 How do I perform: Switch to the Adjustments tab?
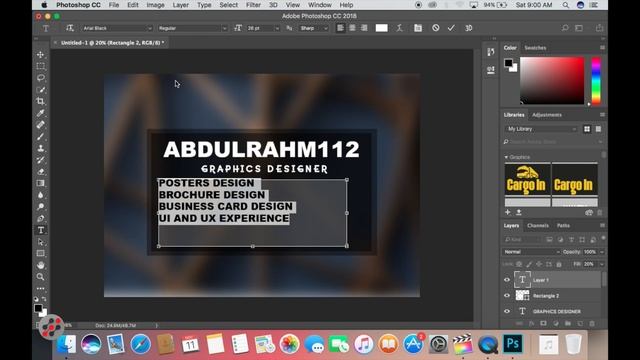click(x=547, y=115)
